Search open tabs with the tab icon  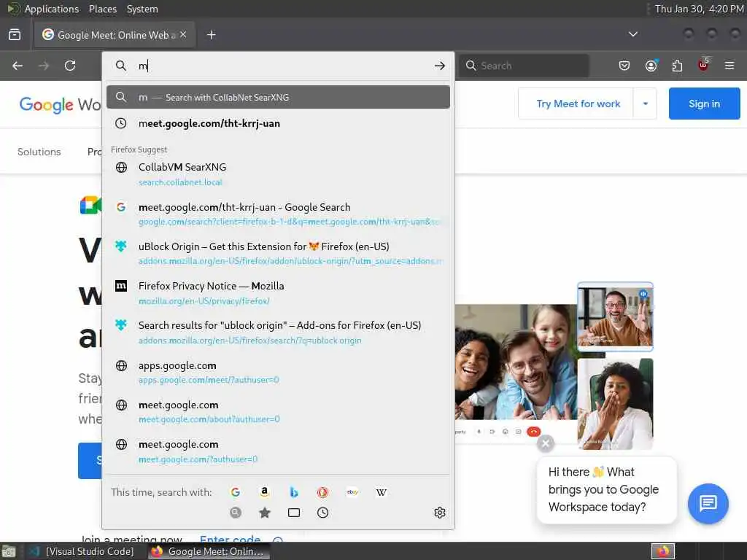pos(294,513)
